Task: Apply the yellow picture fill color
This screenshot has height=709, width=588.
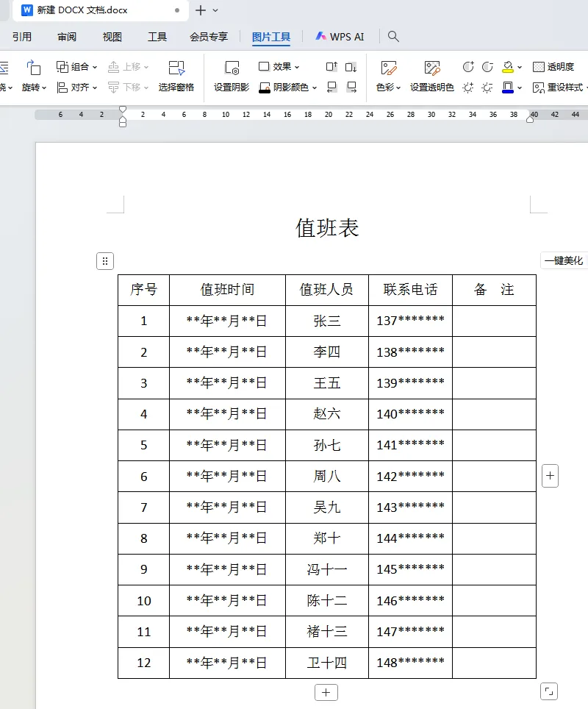Action: (x=508, y=67)
